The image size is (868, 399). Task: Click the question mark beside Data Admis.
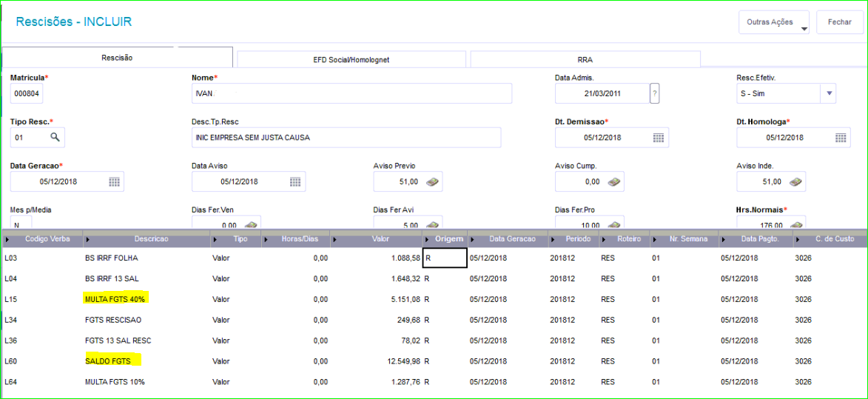[x=654, y=93]
